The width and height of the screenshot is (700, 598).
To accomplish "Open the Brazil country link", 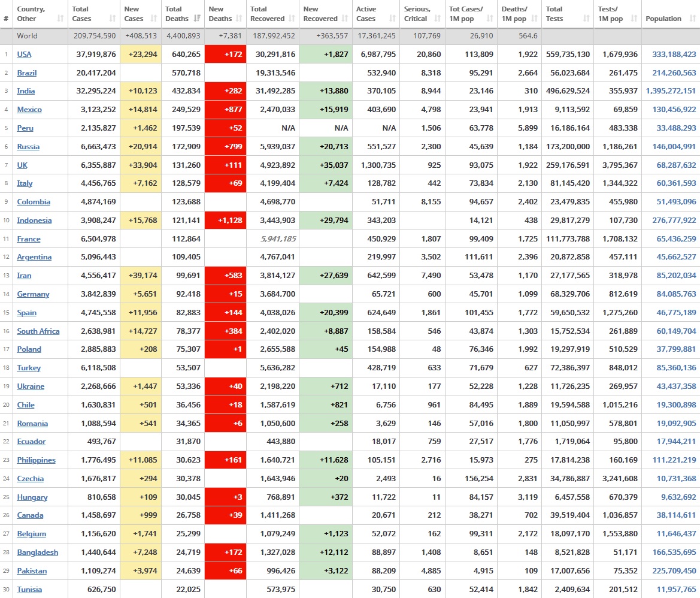I will pos(27,73).
